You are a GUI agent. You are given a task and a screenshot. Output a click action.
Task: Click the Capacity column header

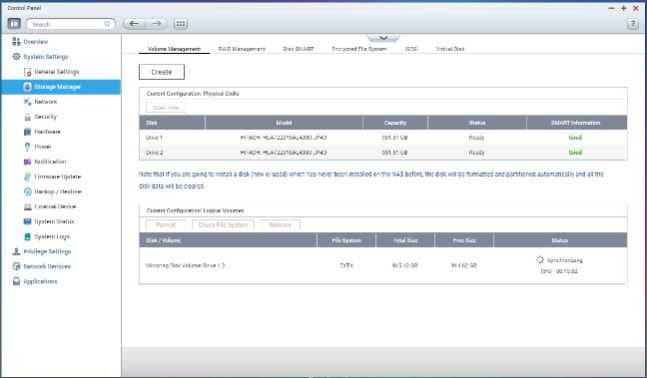coord(395,123)
